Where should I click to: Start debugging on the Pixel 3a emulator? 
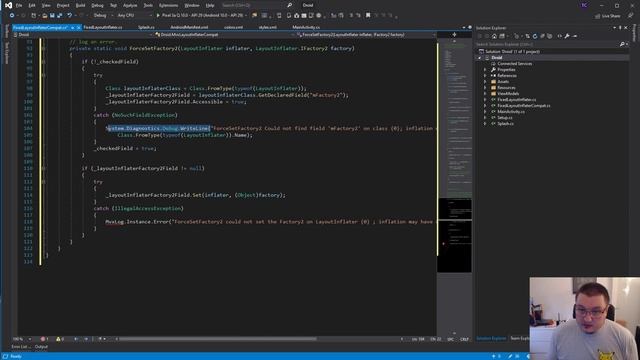[x=200, y=16]
